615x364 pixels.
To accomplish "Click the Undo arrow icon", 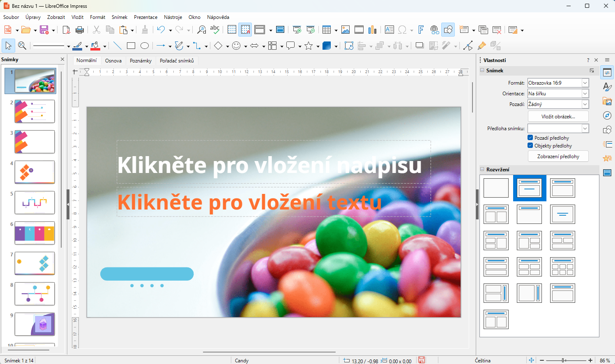I will tap(161, 30).
